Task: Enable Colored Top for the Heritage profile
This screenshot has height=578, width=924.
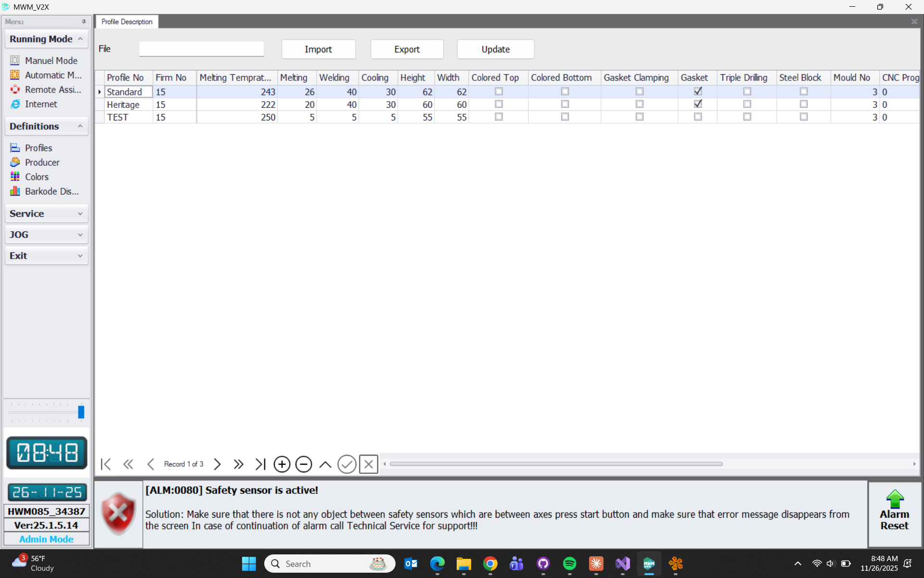Action: coord(499,104)
